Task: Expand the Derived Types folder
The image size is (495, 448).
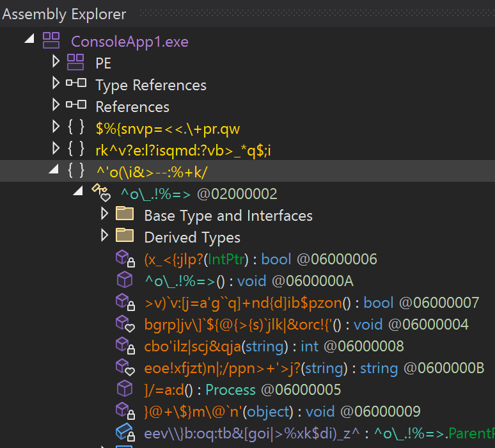Action: tap(105, 237)
